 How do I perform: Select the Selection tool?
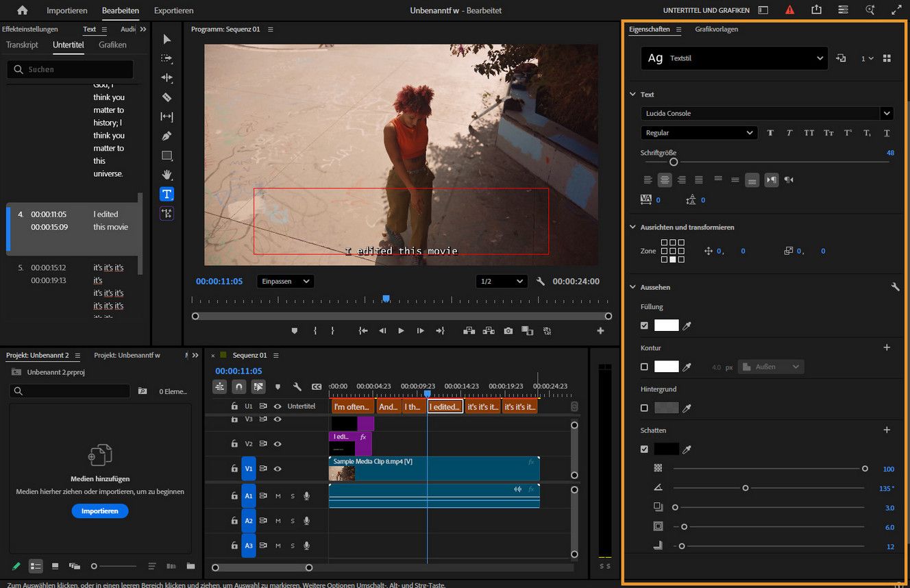pyautogui.click(x=166, y=40)
